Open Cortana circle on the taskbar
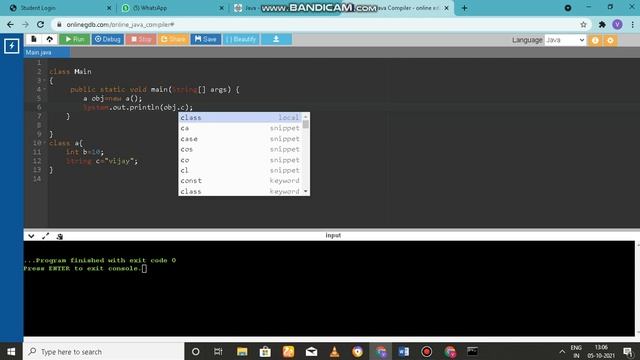 click(x=196, y=351)
